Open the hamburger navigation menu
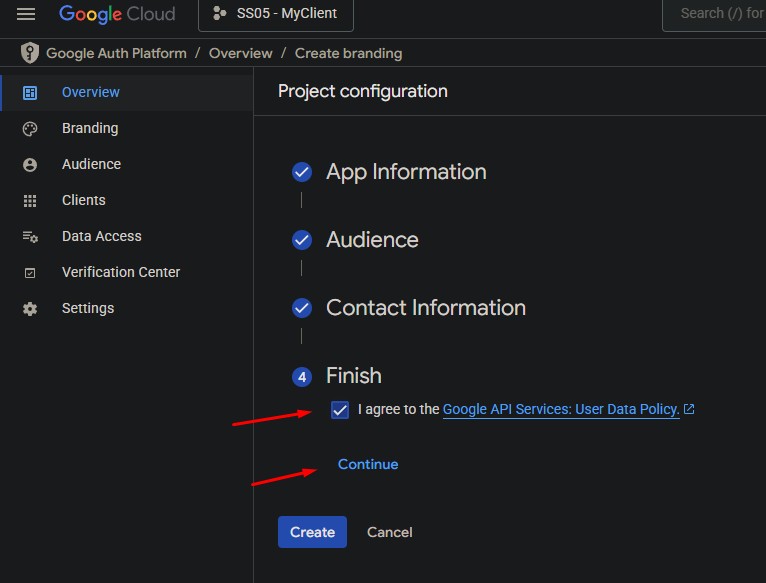Image resolution: width=766 pixels, height=583 pixels. [26, 14]
